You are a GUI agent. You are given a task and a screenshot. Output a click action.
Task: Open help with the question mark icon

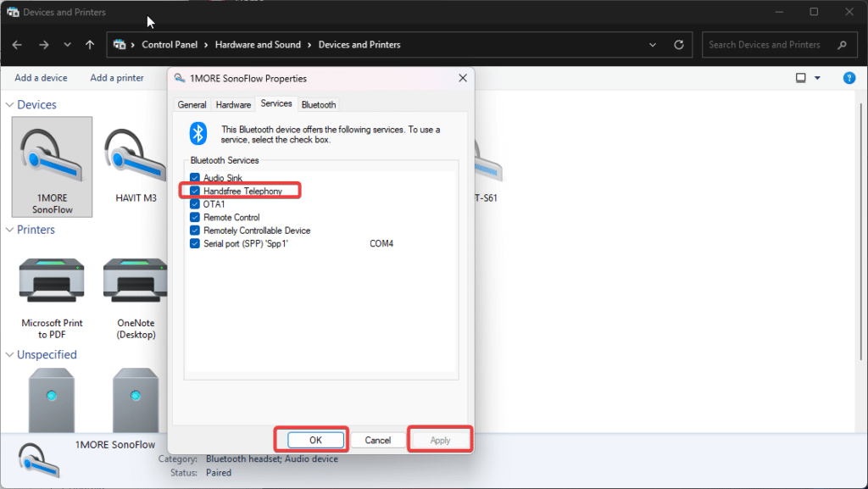point(849,78)
